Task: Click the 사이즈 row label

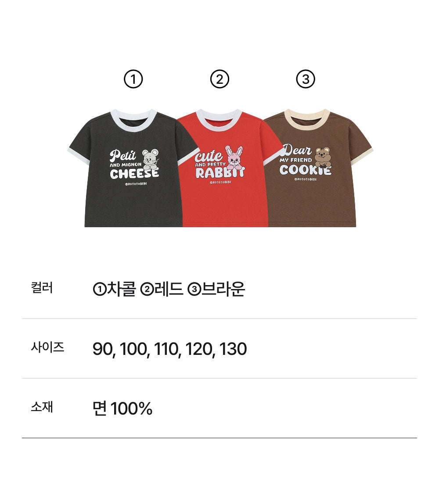Action: click(47, 348)
